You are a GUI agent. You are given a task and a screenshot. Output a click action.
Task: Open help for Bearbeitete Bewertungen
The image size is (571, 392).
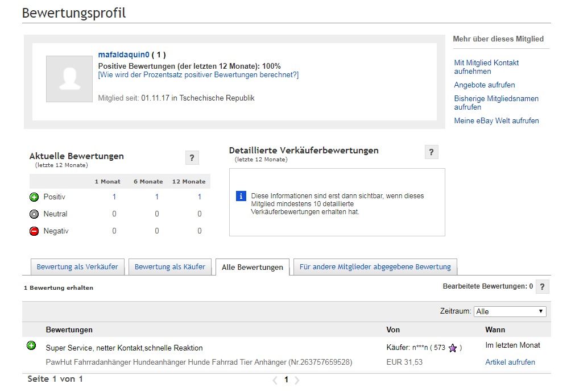tap(542, 286)
